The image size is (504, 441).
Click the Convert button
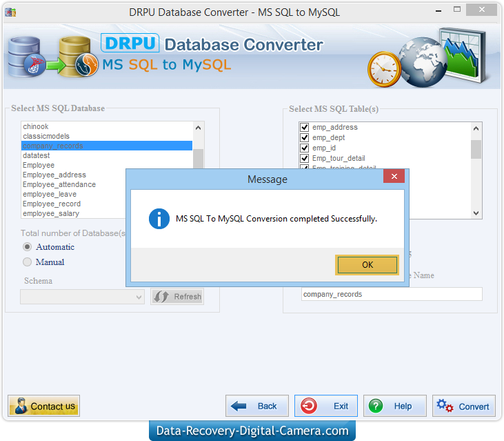point(463,406)
